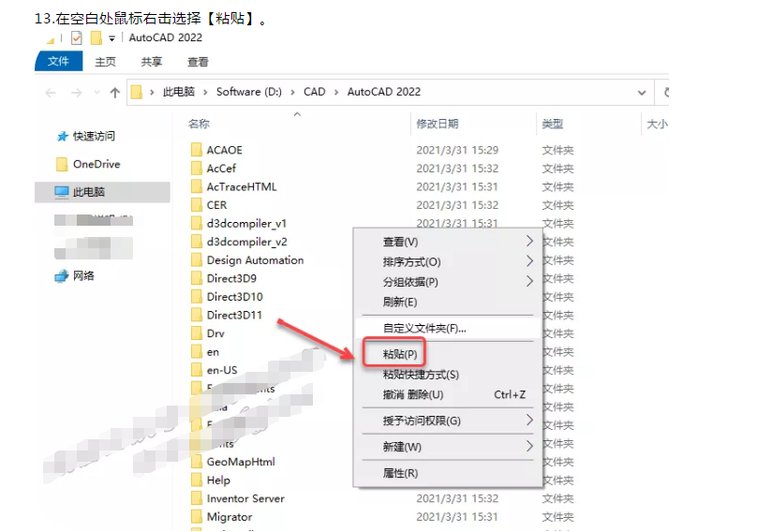Click the AcTraceHTML folder icon
Image resolution: width=757 pixels, height=532 pixels.
click(x=197, y=186)
